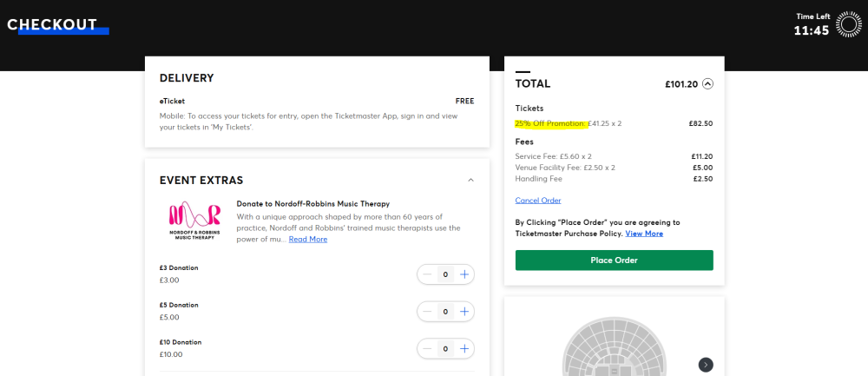Increase the £3 Donation quantity
This screenshot has height=376, width=868.
coord(464,274)
